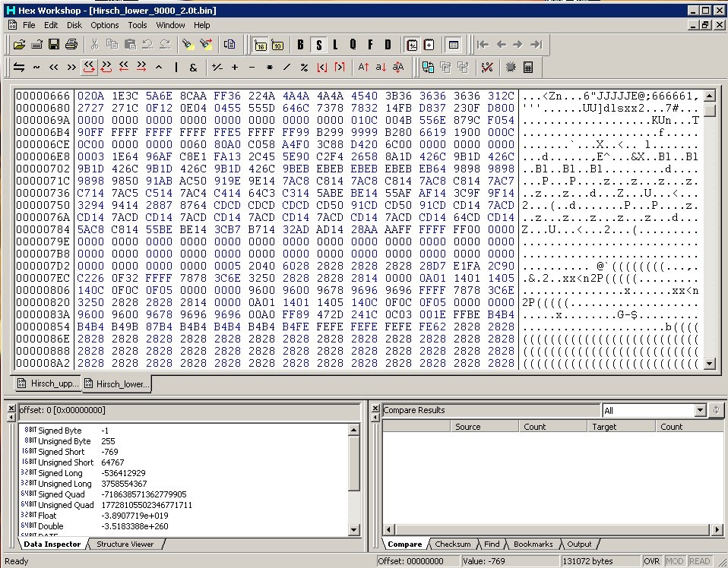The image size is (728, 568).
Task: Open the Disk menu
Action: (74, 25)
